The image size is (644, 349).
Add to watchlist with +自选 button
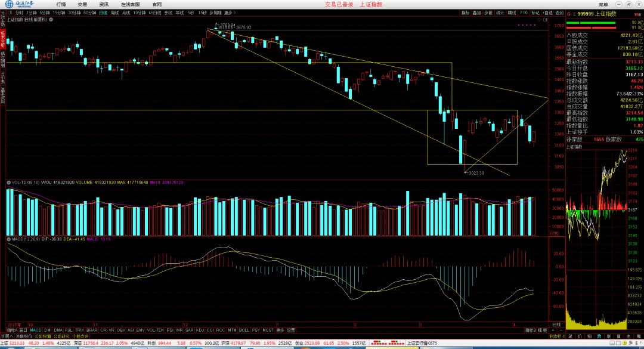pos(547,13)
